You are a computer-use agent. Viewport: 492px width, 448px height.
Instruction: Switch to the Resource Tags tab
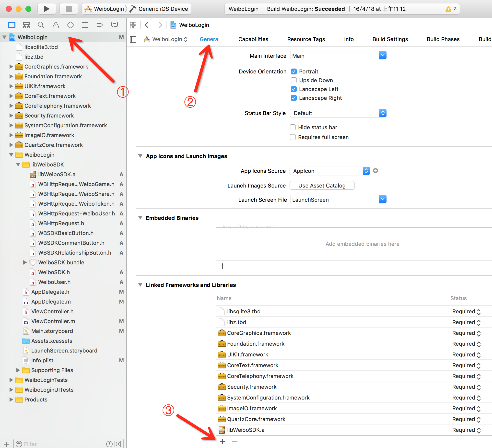coord(306,39)
